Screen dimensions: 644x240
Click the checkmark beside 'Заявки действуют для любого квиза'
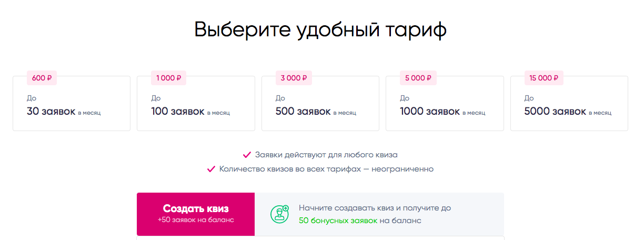(x=247, y=155)
